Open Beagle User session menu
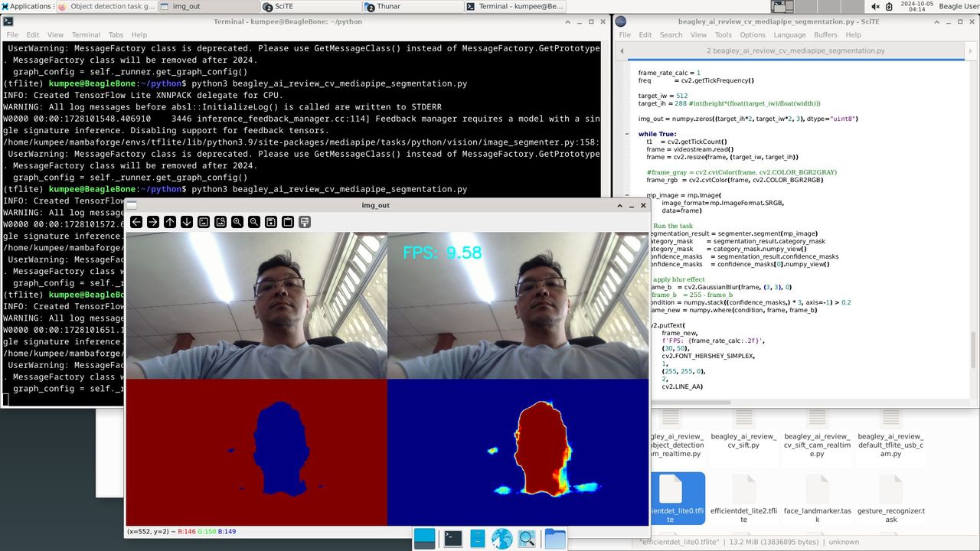The width and height of the screenshot is (980, 551). (x=958, y=6)
